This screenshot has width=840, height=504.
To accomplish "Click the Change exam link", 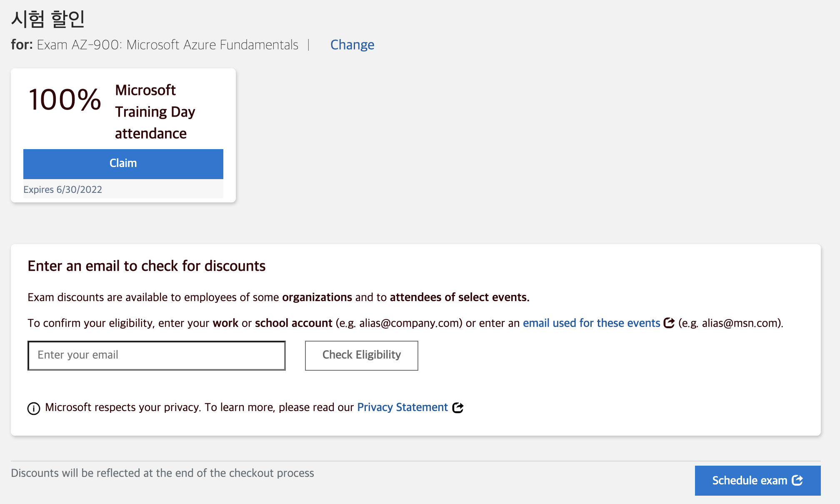I will [x=352, y=45].
